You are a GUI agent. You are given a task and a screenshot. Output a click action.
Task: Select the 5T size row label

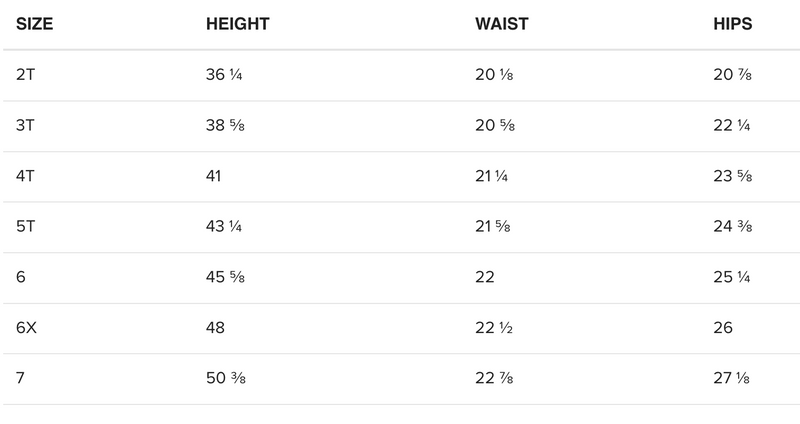(x=26, y=227)
